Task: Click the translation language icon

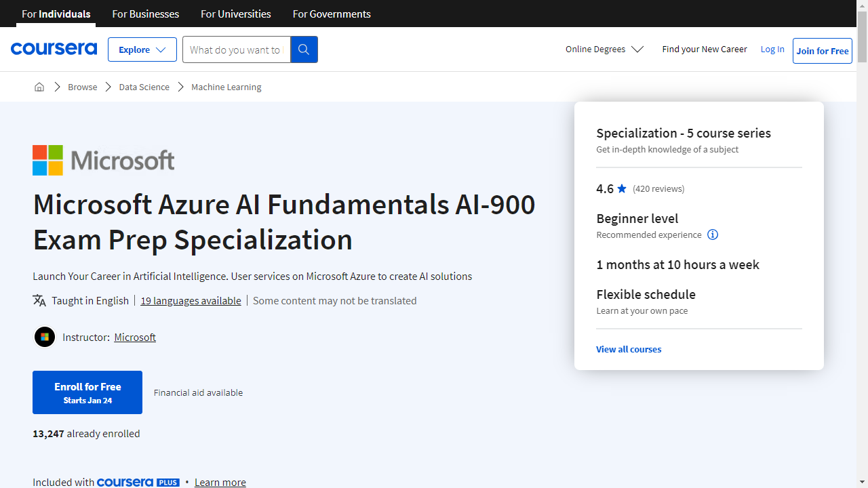Action: 39,300
